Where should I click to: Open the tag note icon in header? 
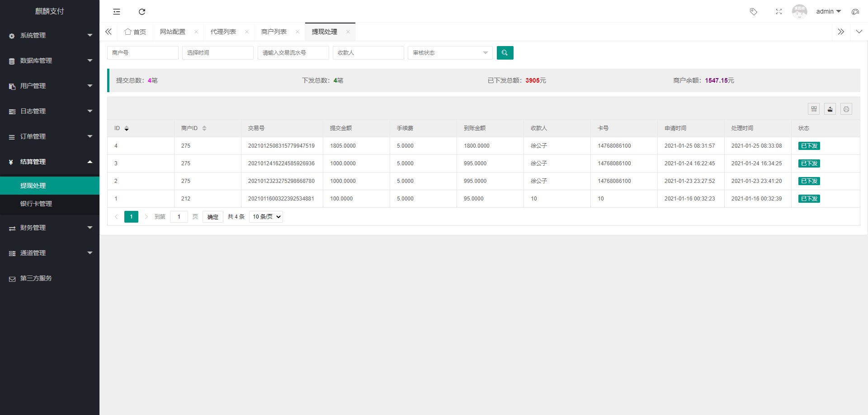pos(753,12)
